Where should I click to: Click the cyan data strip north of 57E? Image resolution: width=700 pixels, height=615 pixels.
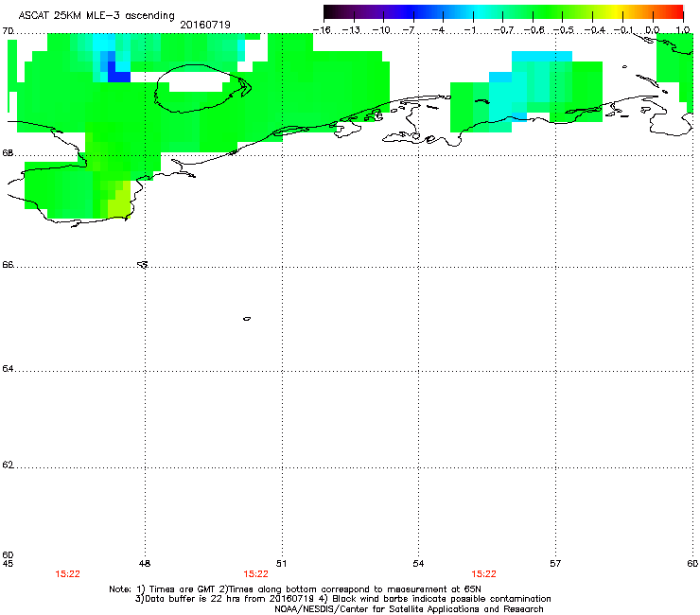(541, 56)
